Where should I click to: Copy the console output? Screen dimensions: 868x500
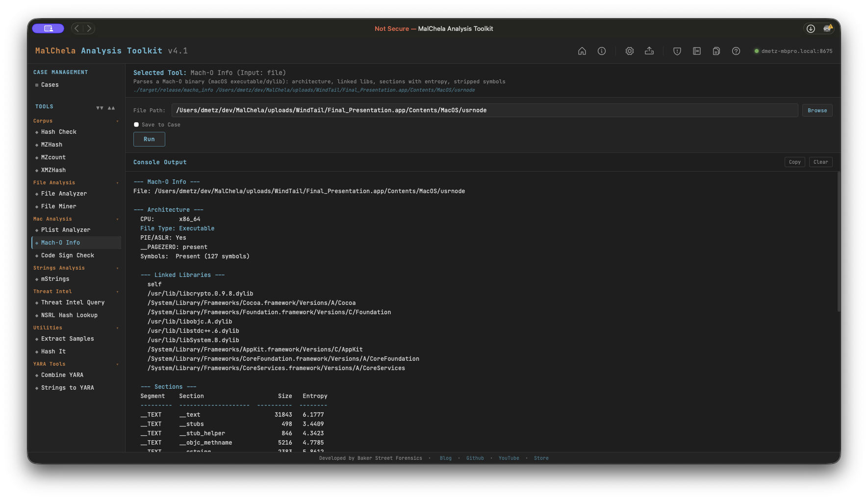794,162
